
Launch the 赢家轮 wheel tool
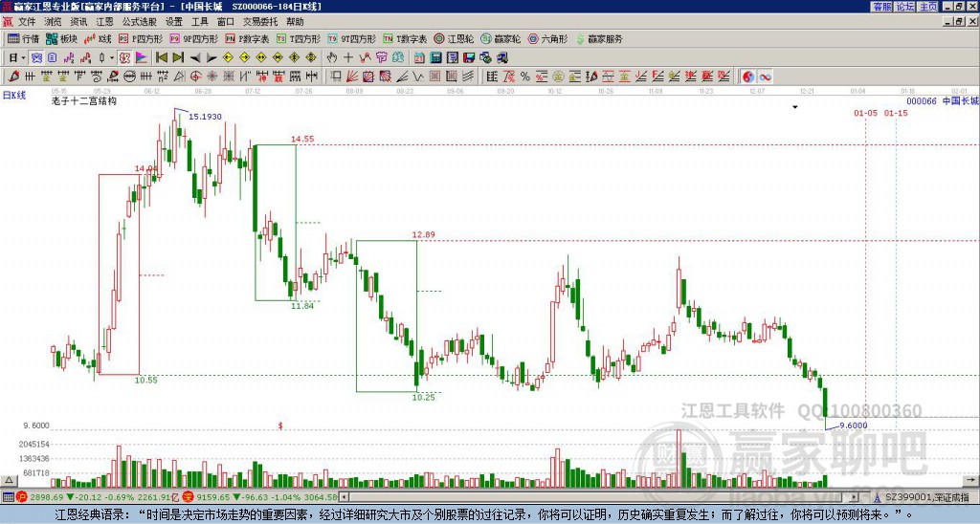point(501,38)
